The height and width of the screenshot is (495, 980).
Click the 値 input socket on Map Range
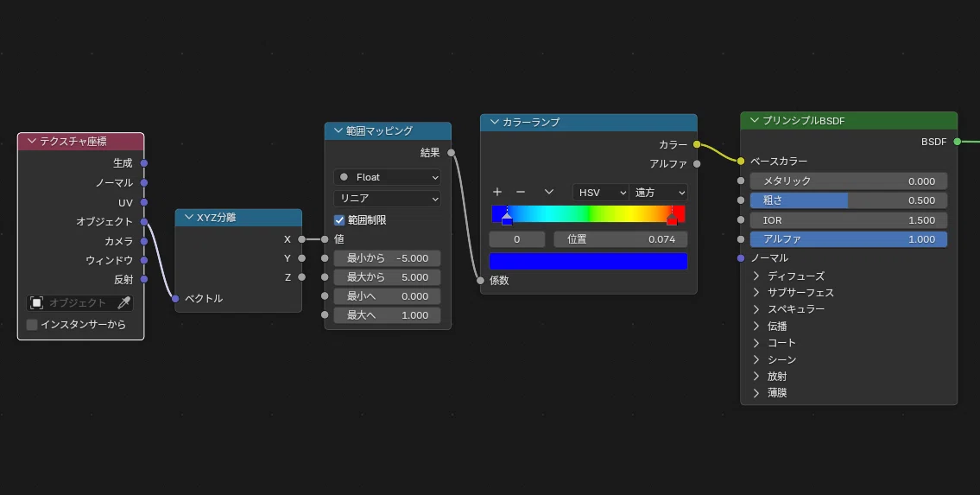(325, 238)
